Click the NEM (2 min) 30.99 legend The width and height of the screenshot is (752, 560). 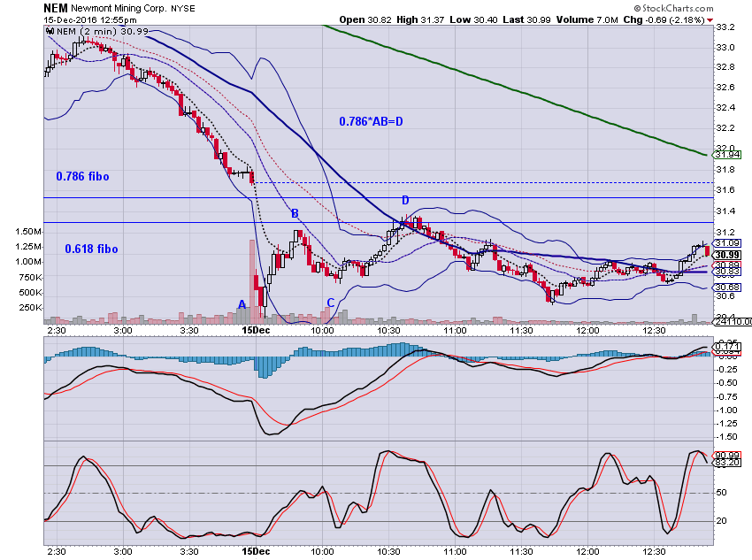(102, 31)
